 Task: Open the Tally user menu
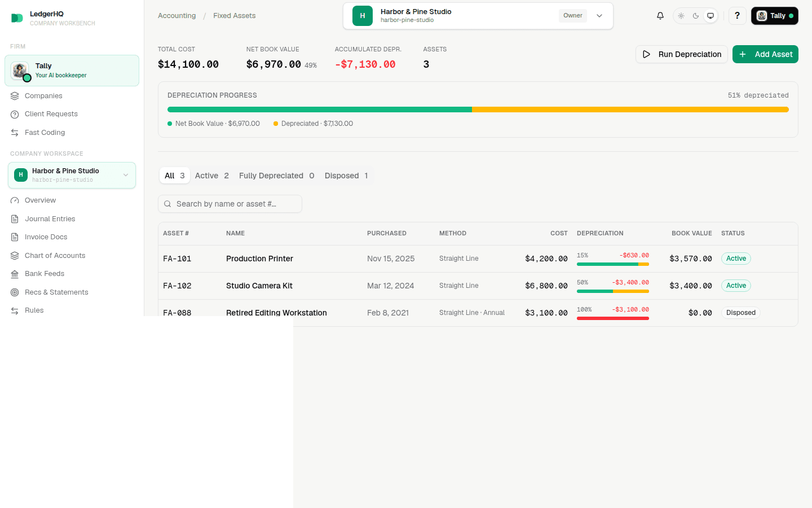coord(775,16)
